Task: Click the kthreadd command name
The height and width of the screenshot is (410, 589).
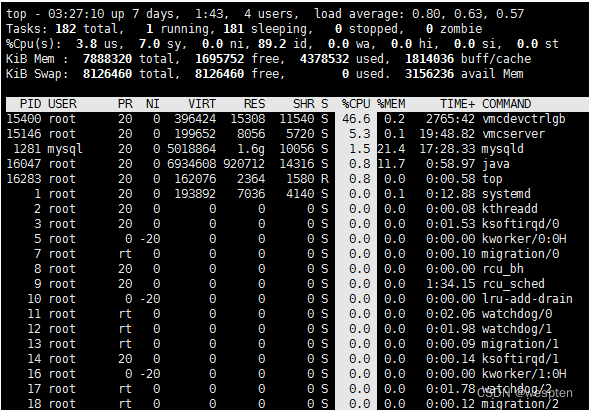Action: [510, 209]
